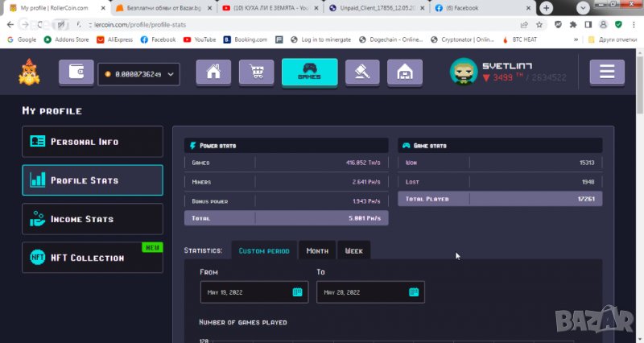This screenshot has width=644, height=343.
Task: Click the RollerCoin hamster logo
Action: [x=30, y=72]
